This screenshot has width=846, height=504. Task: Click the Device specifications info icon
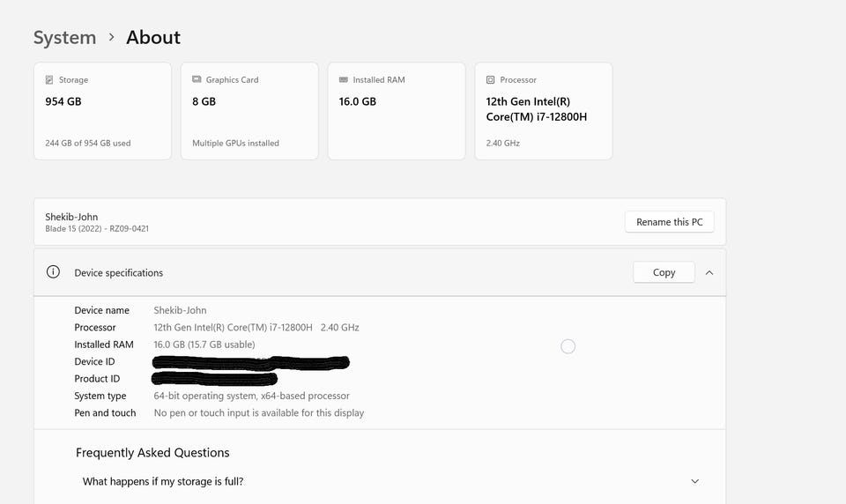pyautogui.click(x=53, y=272)
